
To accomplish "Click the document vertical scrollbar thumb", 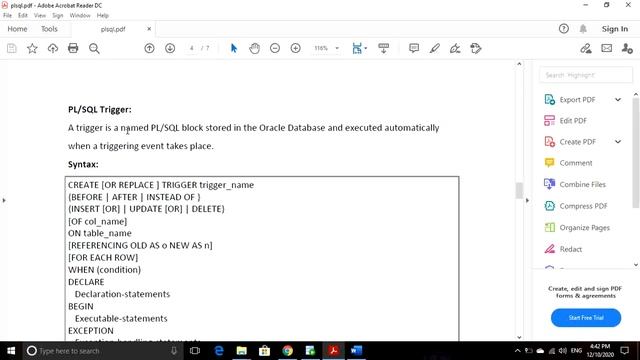I will pos(519,190).
